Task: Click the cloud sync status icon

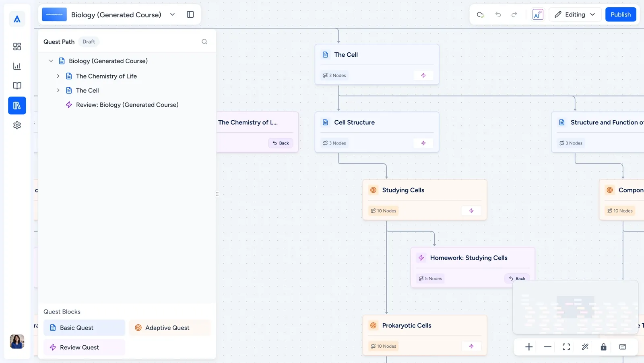Action: point(480,14)
